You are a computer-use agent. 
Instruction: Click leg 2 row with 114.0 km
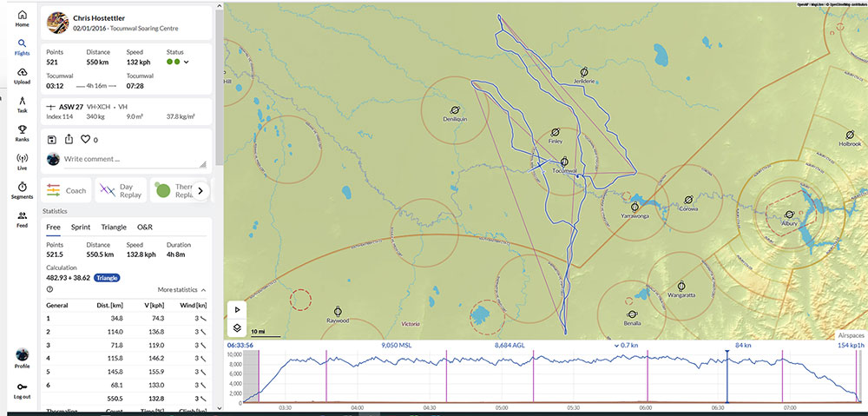point(126,332)
